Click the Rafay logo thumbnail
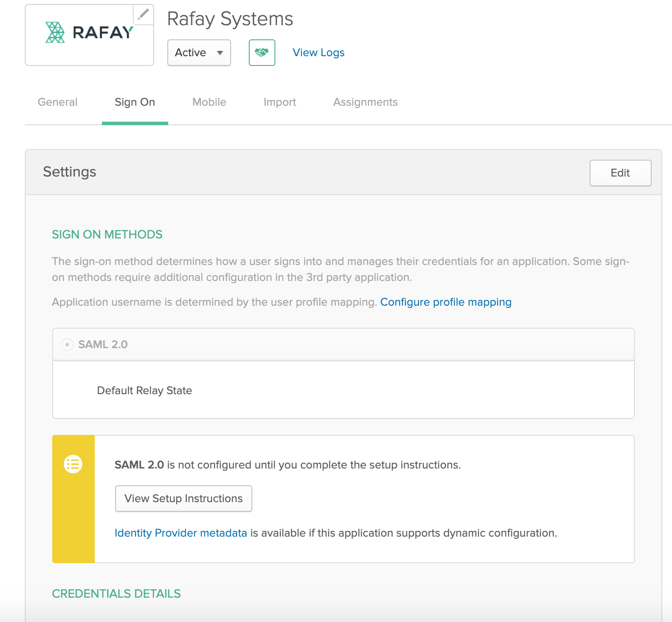Viewport: 672px width, 622px height. pyautogui.click(x=89, y=35)
